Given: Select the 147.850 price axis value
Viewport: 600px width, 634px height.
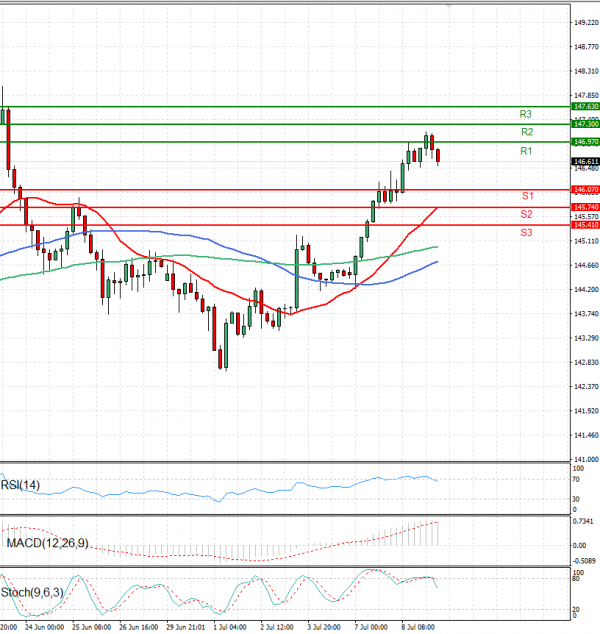Looking at the screenshot, I should tap(586, 95).
